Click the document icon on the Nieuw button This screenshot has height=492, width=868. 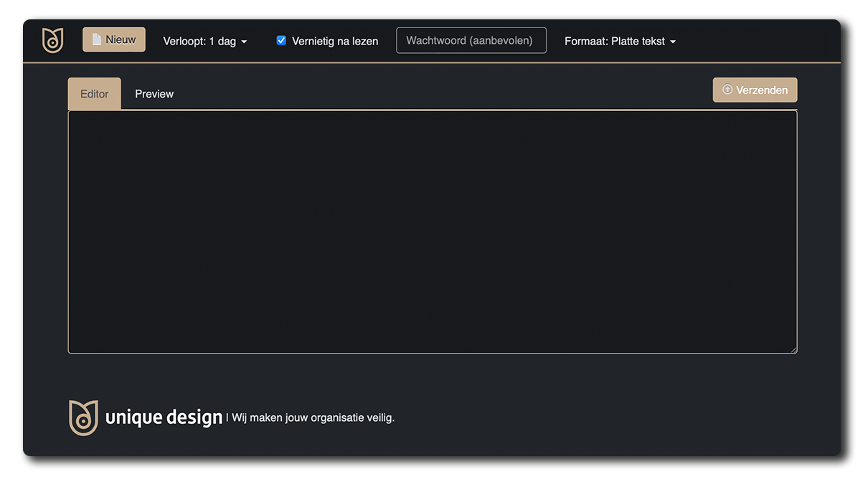(x=97, y=40)
